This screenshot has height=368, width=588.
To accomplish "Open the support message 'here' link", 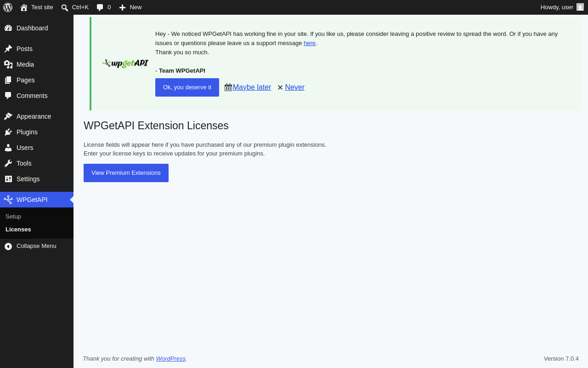I will 310,43.
